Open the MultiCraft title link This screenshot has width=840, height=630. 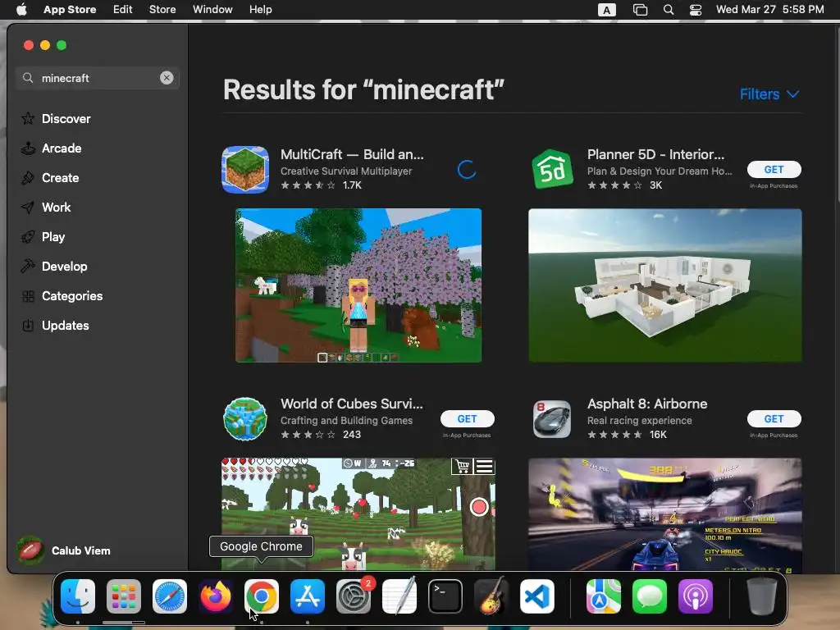tap(352, 154)
